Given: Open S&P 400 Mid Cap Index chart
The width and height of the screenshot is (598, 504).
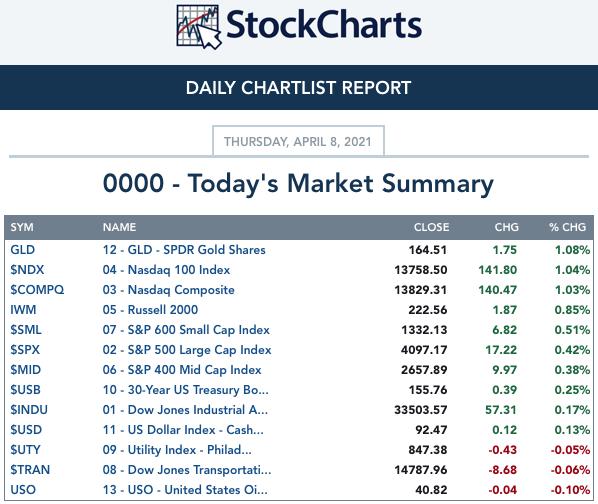Looking at the screenshot, I should [182, 370].
